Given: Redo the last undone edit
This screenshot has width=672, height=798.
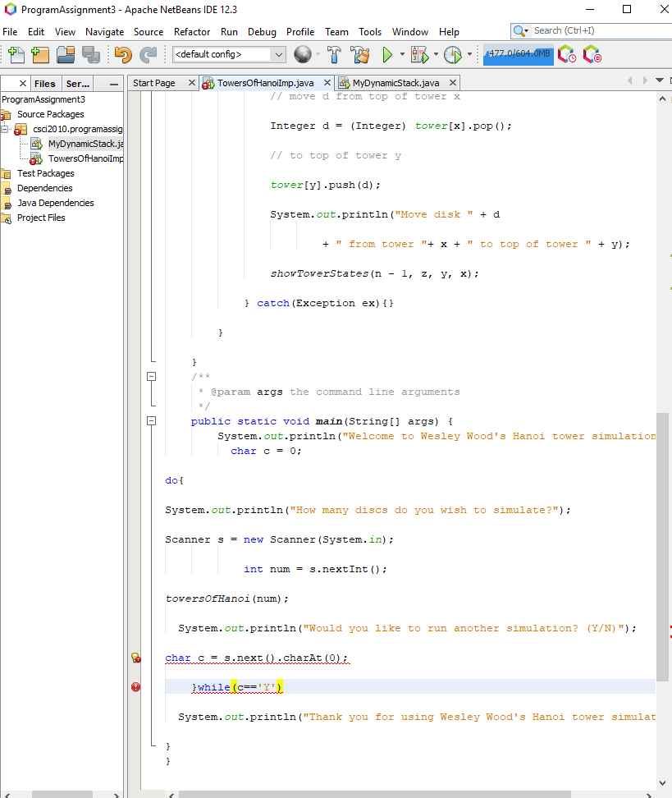Looking at the screenshot, I should pos(148,54).
